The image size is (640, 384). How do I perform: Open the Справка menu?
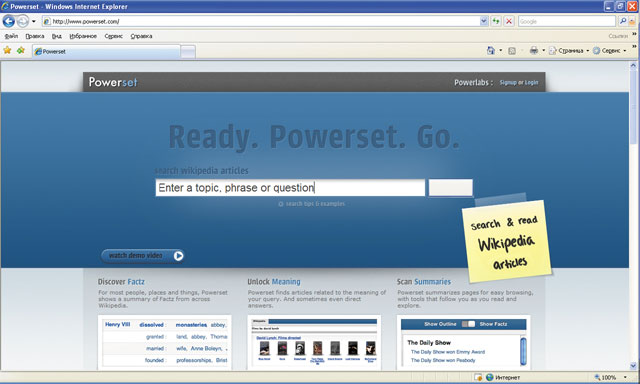(141, 36)
